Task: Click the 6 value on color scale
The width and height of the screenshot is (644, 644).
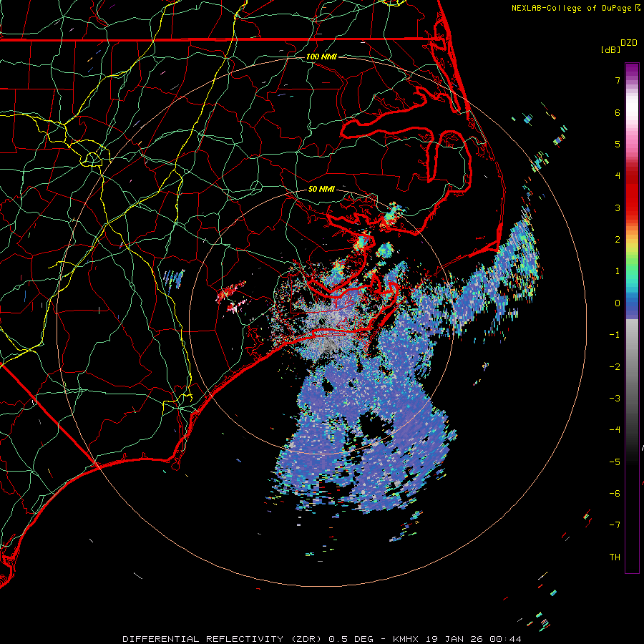Action: coord(618,112)
